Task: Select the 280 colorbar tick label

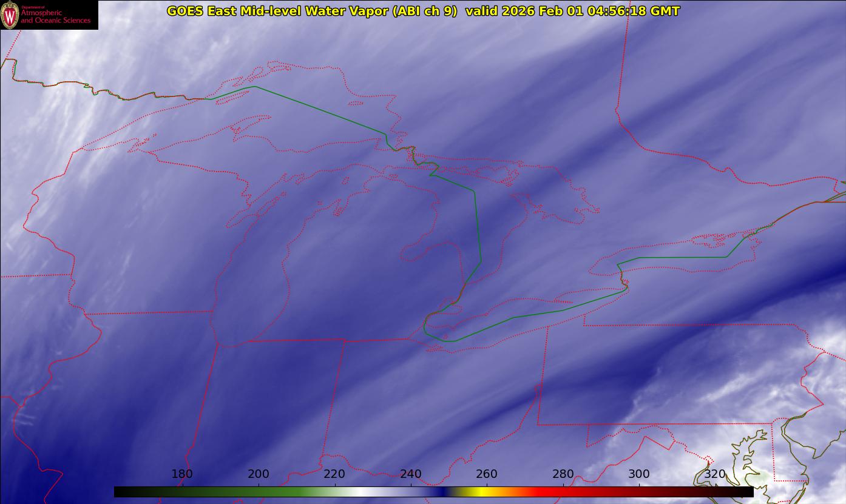Action: coord(563,474)
